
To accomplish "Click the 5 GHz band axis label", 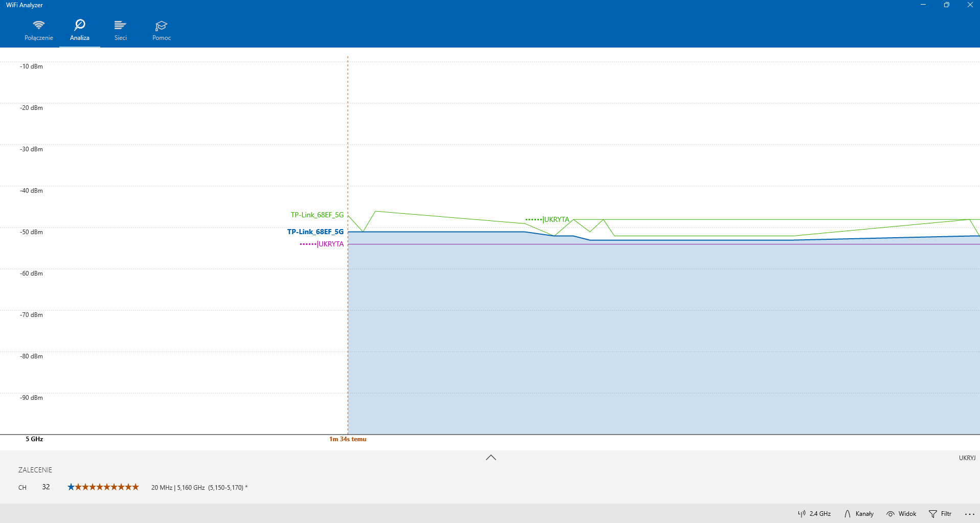I will pyautogui.click(x=34, y=439).
